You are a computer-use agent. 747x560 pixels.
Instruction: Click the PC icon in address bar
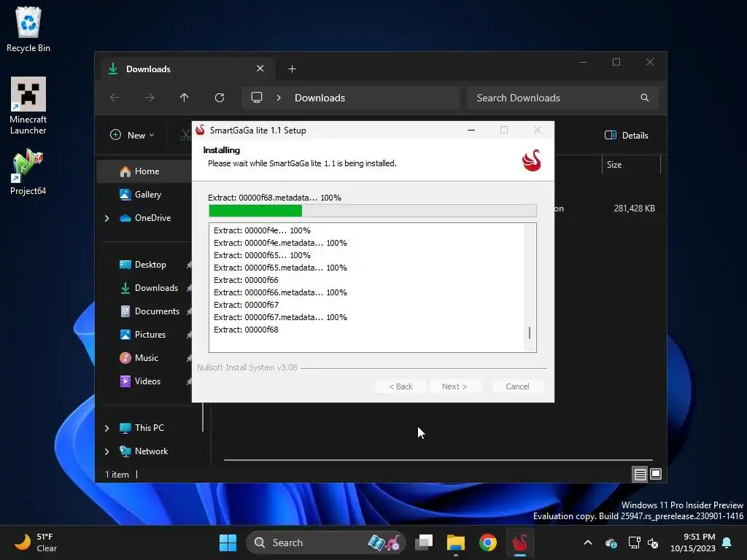[257, 98]
